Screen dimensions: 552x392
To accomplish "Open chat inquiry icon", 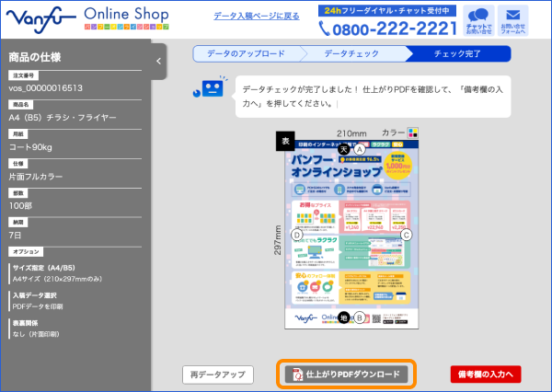I will [x=478, y=20].
